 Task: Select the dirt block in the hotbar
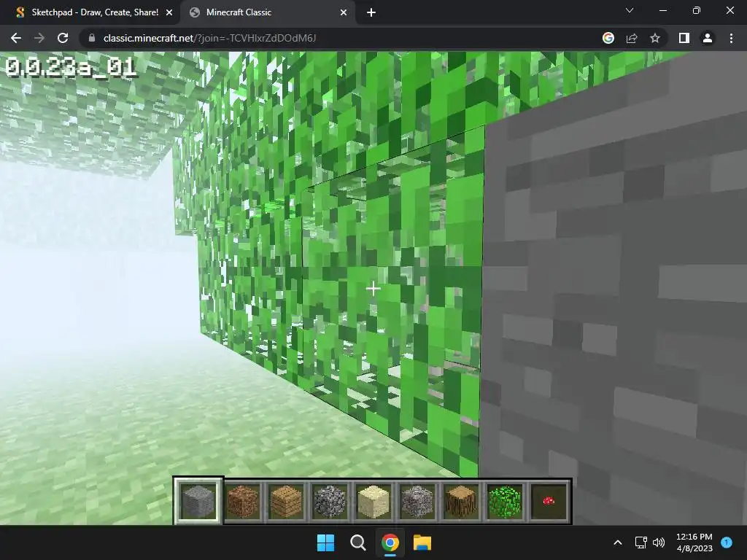click(x=242, y=501)
